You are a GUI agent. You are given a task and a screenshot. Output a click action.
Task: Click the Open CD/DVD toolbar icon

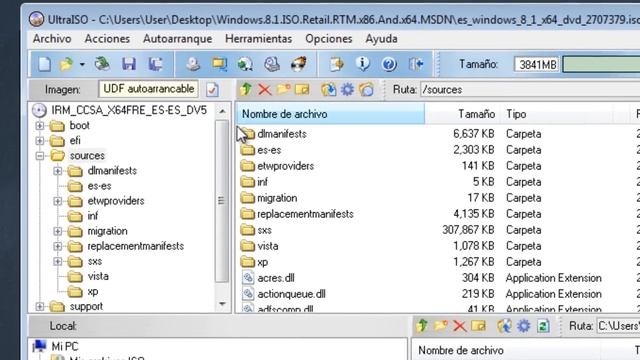coord(102,64)
